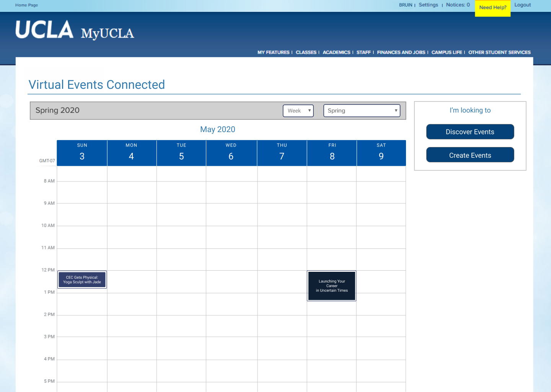The image size is (551, 392).
Task: Open the FINANCES AND JOBS menu
Action: [x=401, y=52]
